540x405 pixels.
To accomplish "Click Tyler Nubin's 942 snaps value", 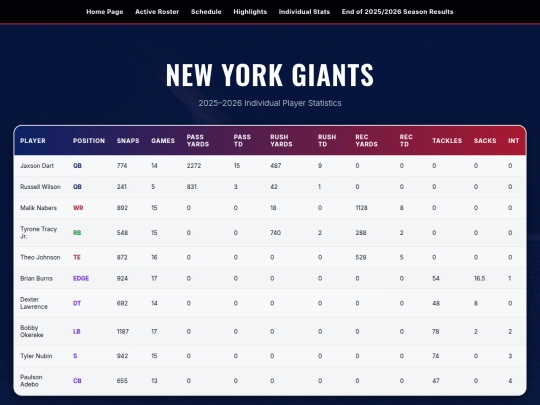I will coord(122,356).
